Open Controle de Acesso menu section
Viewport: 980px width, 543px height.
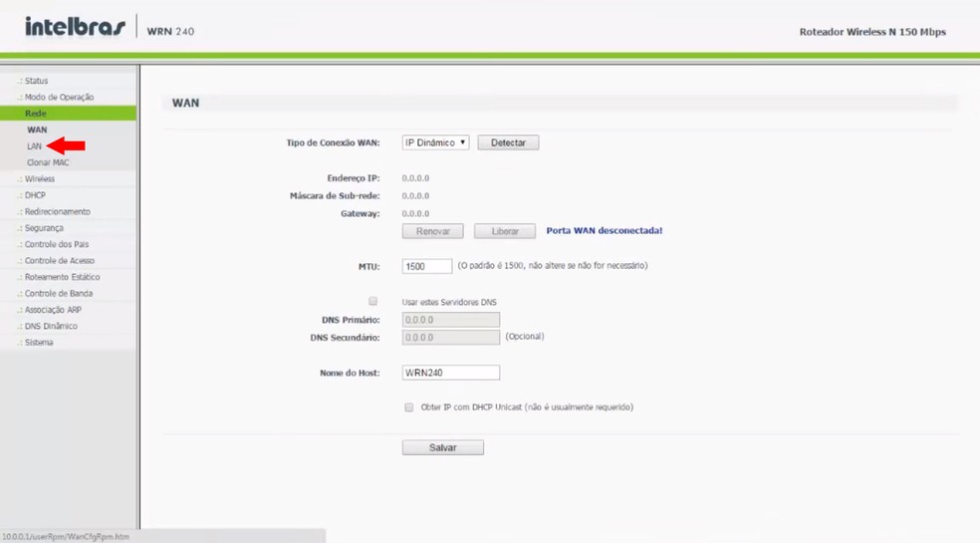click(60, 260)
